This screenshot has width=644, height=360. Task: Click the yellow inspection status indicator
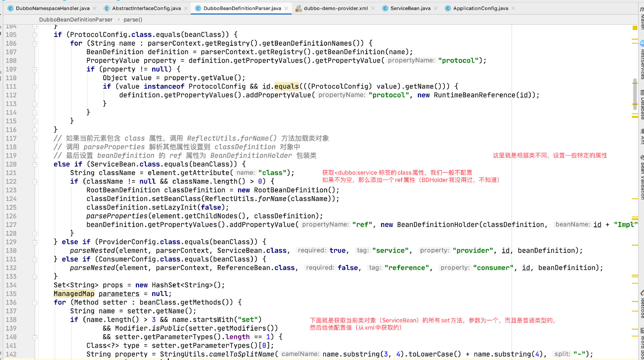click(635, 28)
